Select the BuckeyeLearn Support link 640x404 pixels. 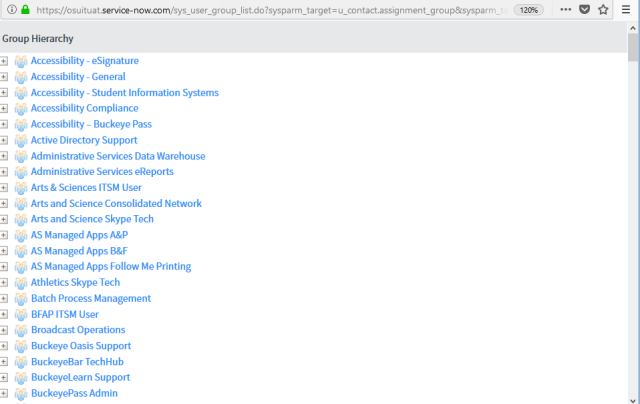81,377
